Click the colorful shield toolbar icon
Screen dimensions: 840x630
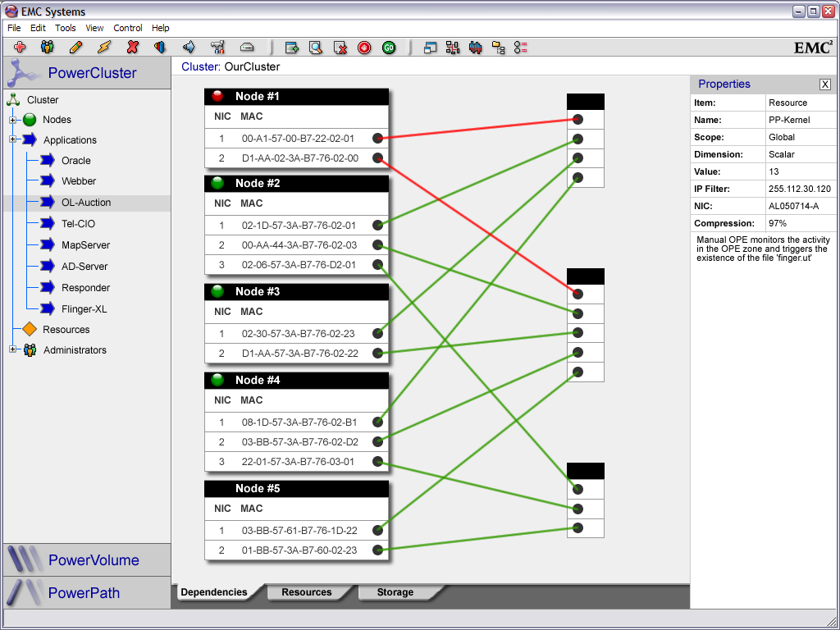click(160, 47)
